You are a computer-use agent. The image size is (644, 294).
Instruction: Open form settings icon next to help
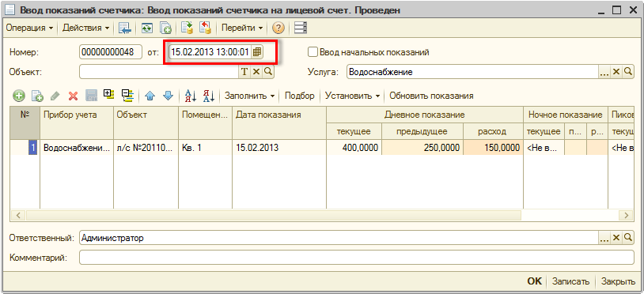point(301,28)
